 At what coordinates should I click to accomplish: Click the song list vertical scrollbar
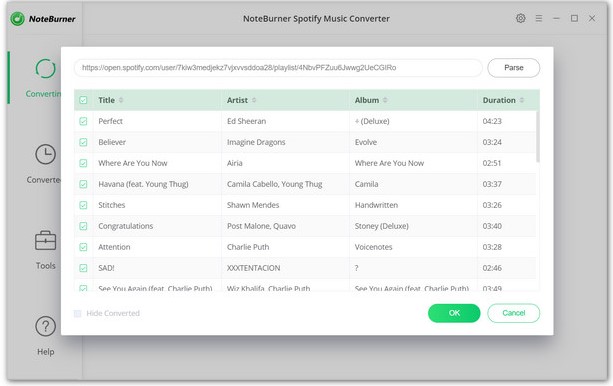[x=538, y=136]
